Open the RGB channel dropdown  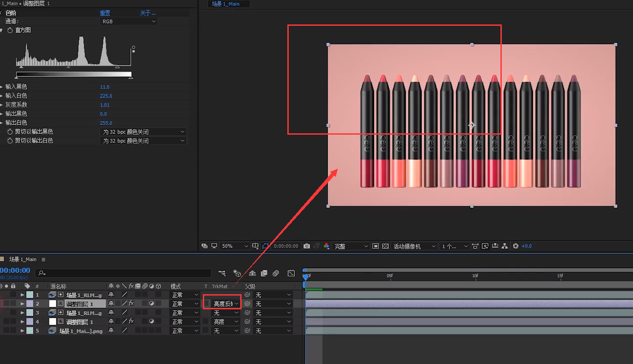[x=129, y=21]
